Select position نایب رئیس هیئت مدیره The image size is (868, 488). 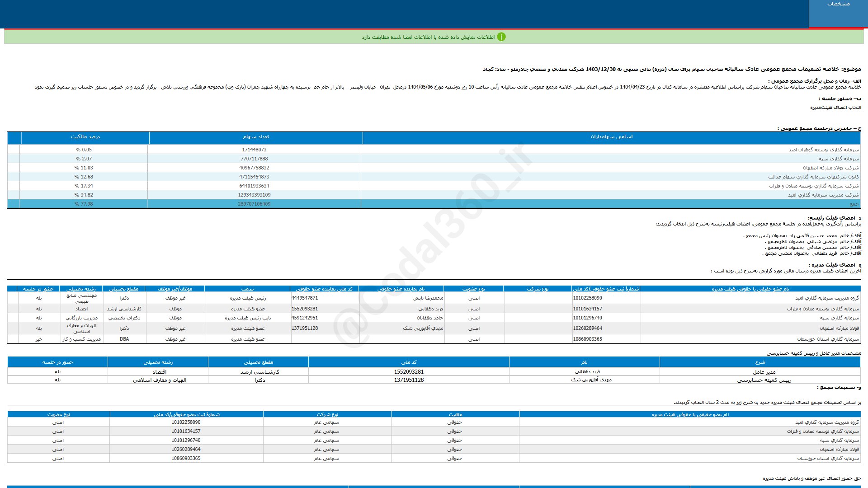(248, 318)
